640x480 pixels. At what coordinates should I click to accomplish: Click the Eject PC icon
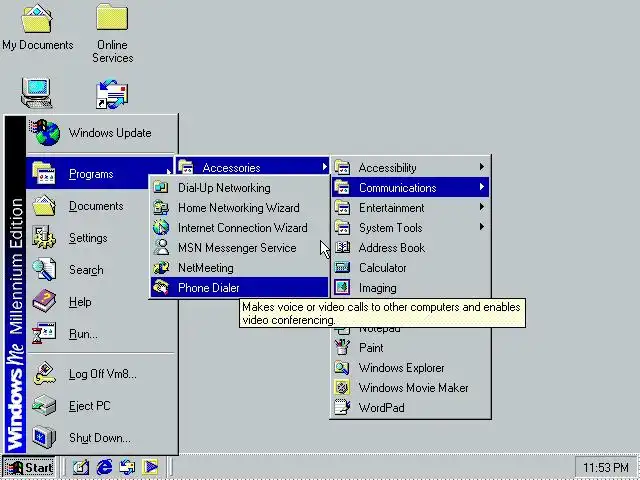(x=44, y=405)
